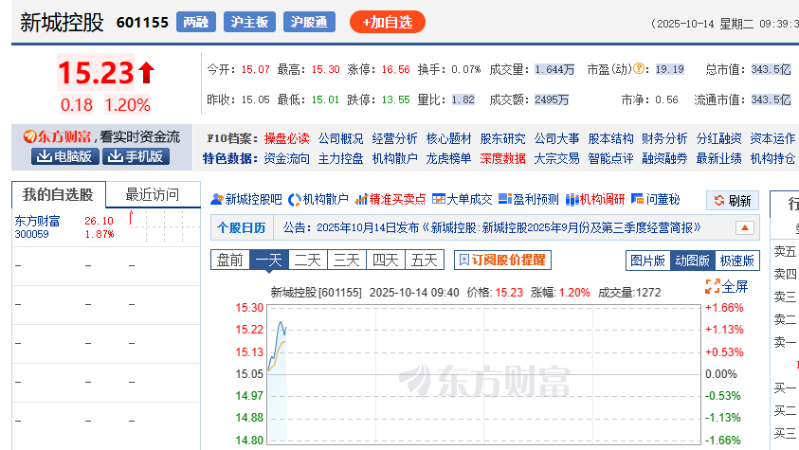Select the 动图版 chart mode
The image size is (799, 450).
(x=692, y=260)
